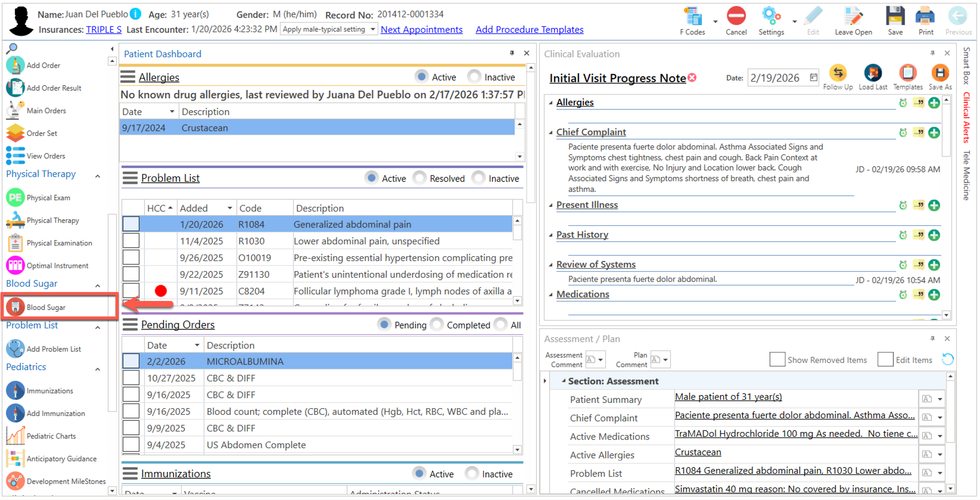Collapse the Physical Therapy sidebar group
980x500 pixels.
point(98,176)
